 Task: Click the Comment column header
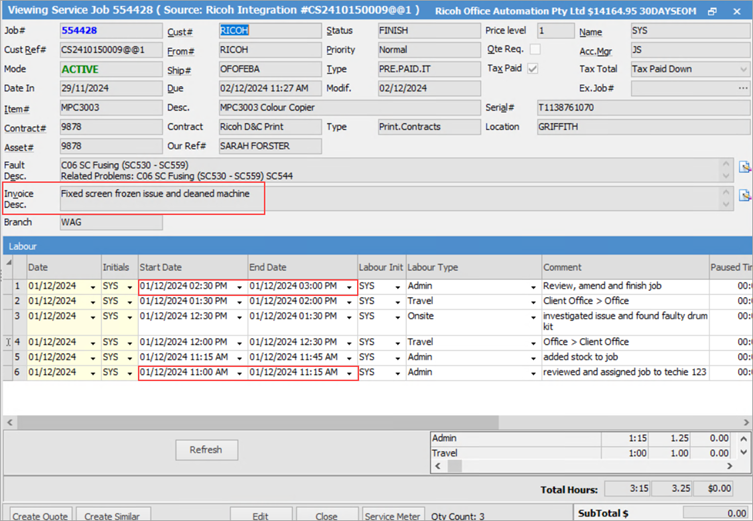623,267
